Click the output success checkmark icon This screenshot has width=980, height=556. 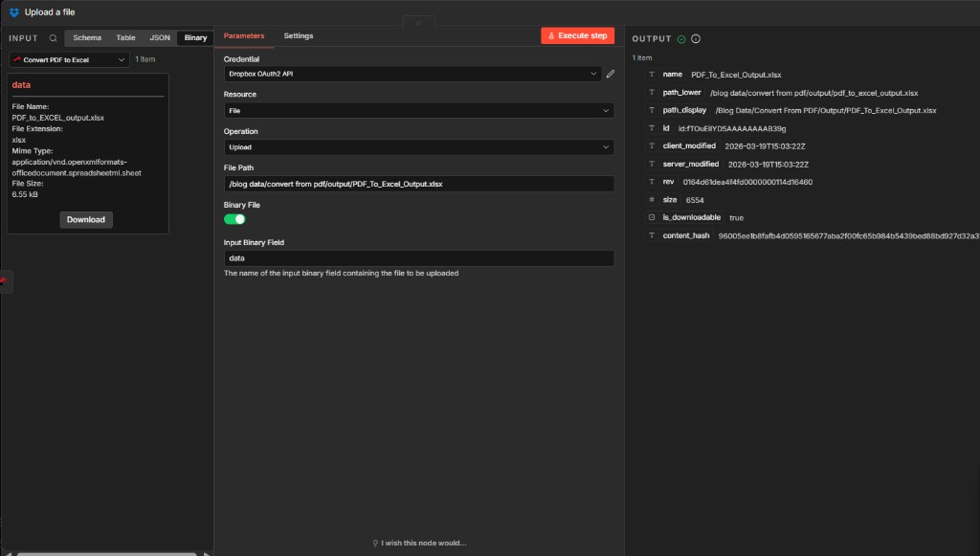click(x=681, y=39)
